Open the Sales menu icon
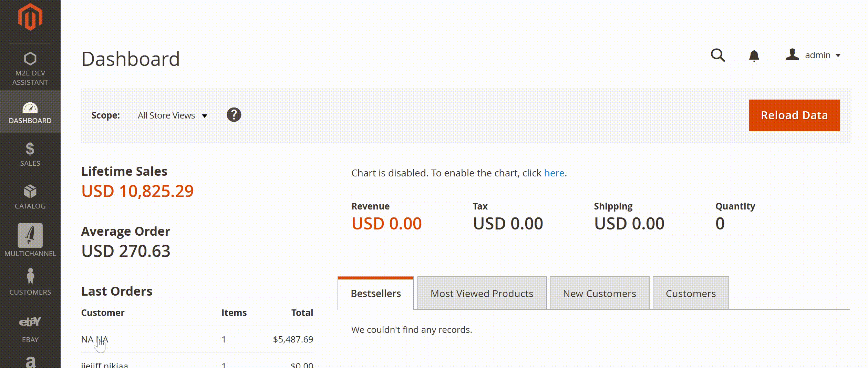Screen dimensions: 868x368 [x=30, y=149]
